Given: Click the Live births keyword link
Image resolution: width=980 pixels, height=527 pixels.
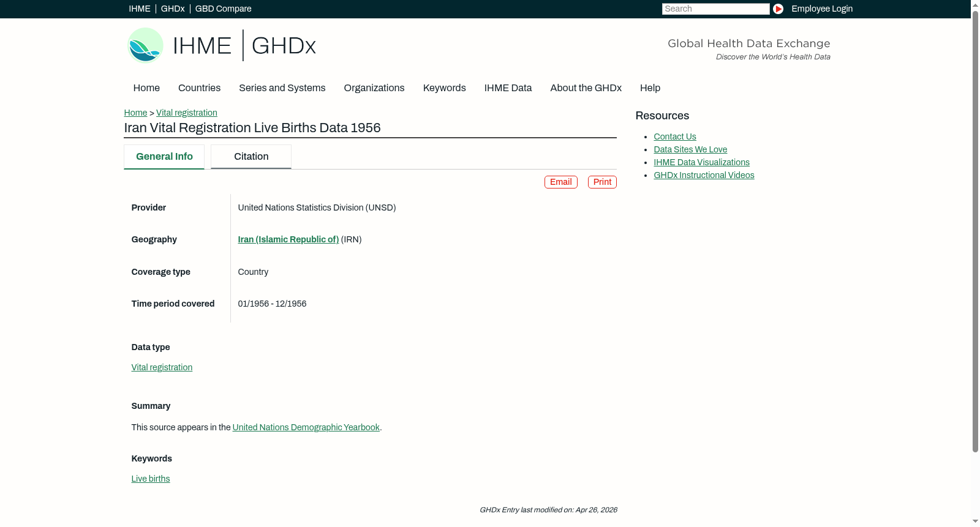Looking at the screenshot, I should [151, 479].
